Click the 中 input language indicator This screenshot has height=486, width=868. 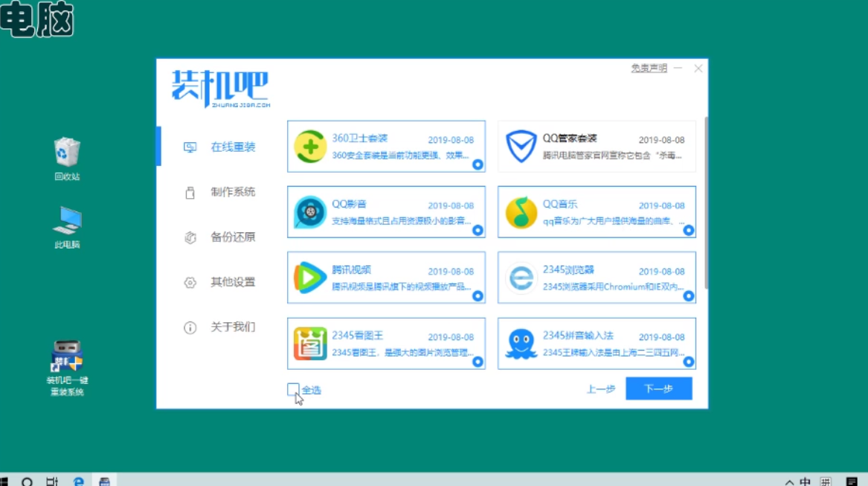coord(805,481)
